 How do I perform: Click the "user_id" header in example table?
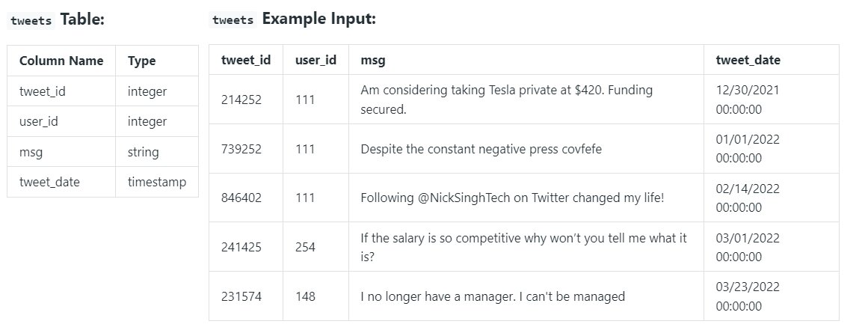tap(316, 60)
